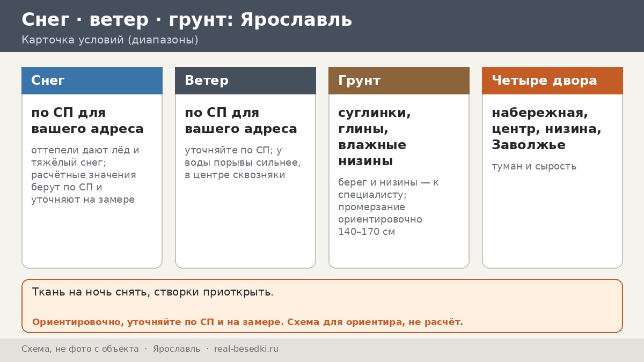644x362 pixels.
Task: Click the text 'туман и сырость'
Action: 534,166
